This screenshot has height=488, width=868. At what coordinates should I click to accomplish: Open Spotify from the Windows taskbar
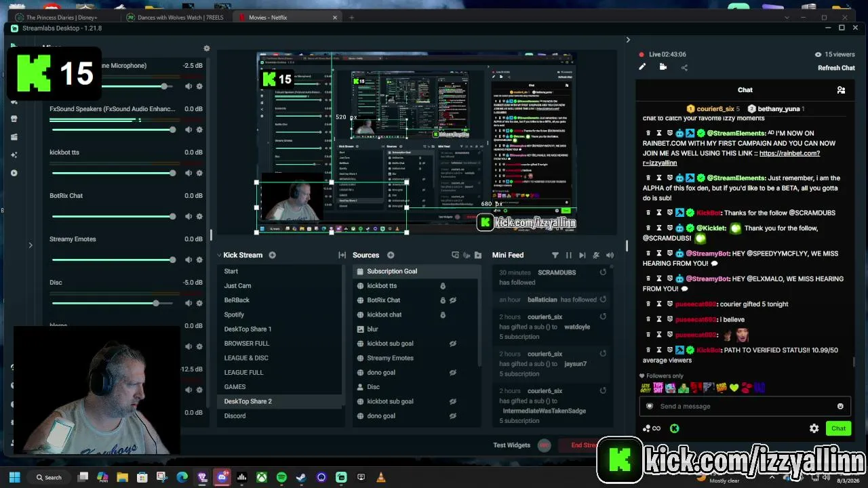[281, 477]
